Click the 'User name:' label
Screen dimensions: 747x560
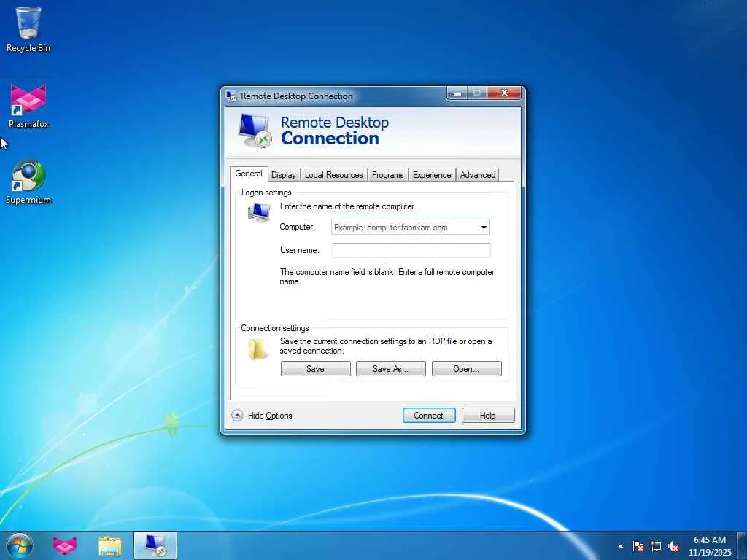(300, 250)
